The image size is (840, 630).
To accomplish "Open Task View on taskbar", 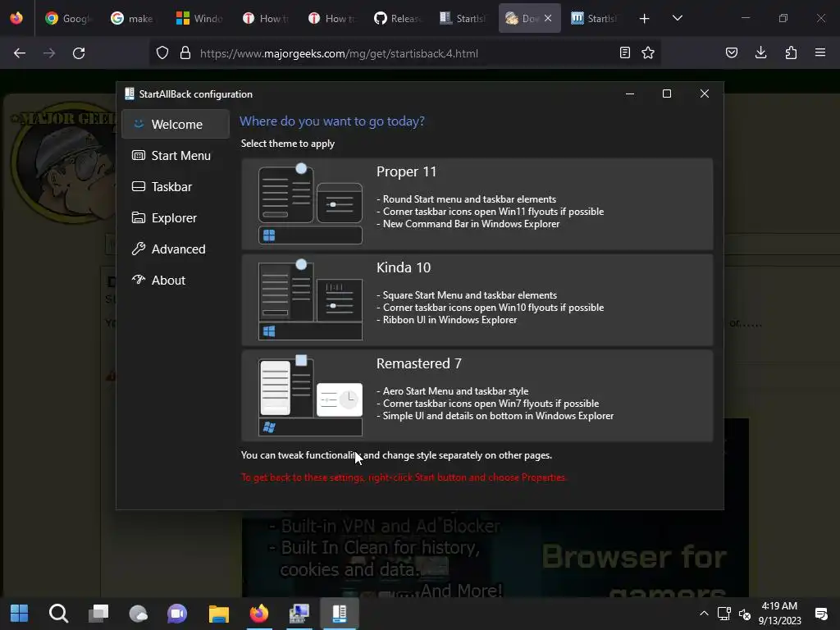I will [98, 614].
